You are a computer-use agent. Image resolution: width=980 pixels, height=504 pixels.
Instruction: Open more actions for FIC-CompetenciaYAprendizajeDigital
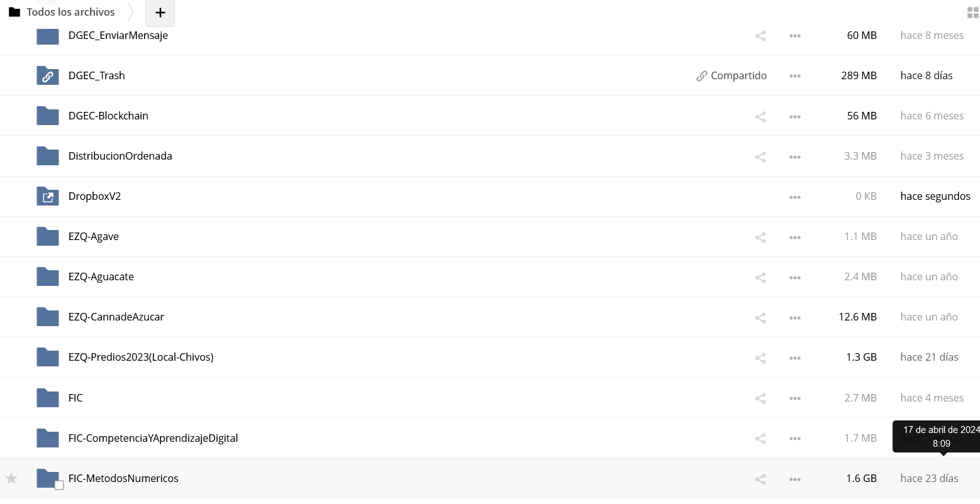(795, 438)
